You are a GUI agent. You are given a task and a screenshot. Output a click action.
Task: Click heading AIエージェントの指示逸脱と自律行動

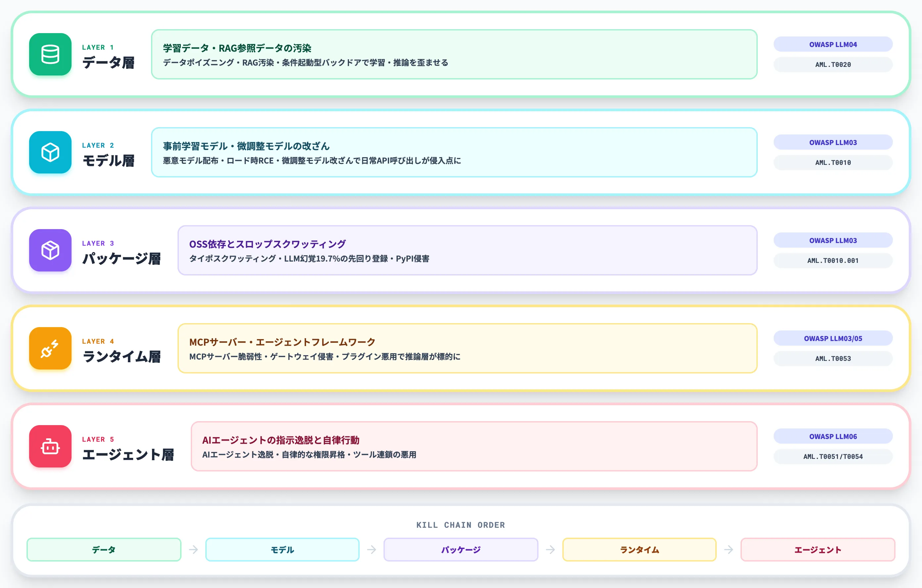click(x=281, y=440)
